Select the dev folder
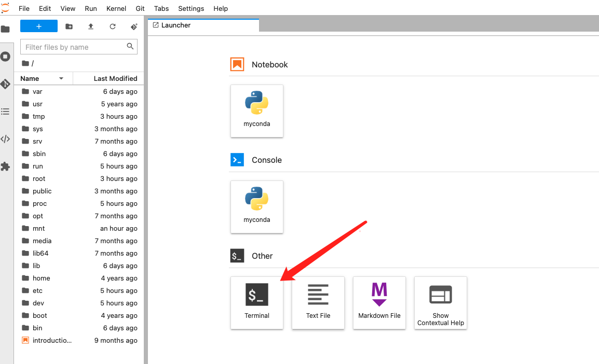This screenshot has height=364, width=599. pos(79,303)
